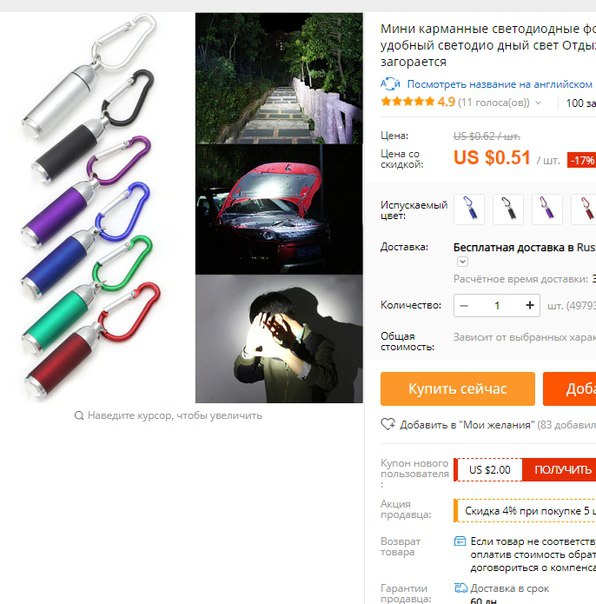Click the orange star rating
This screenshot has width=596, height=604.
[x=407, y=102]
